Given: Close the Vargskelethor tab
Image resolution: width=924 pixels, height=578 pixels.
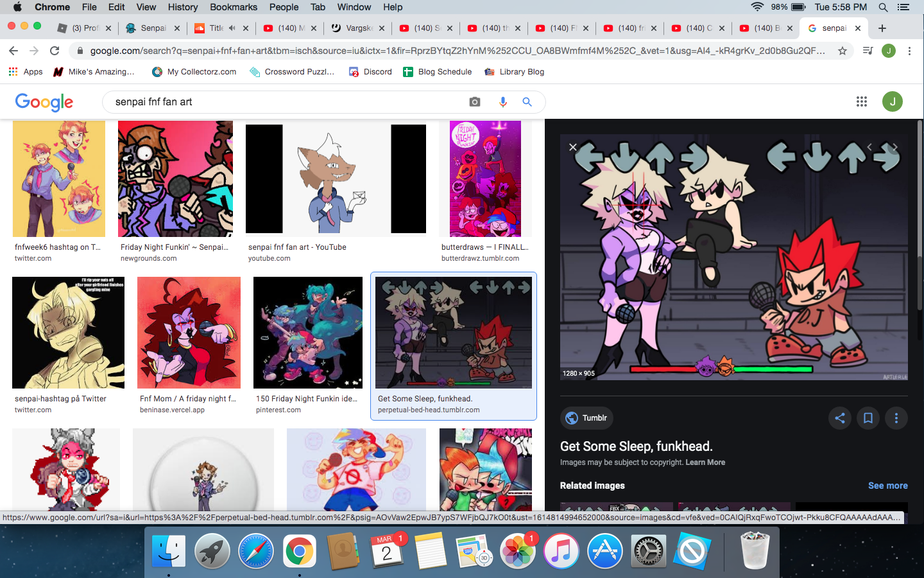Looking at the screenshot, I should point(382,28).
